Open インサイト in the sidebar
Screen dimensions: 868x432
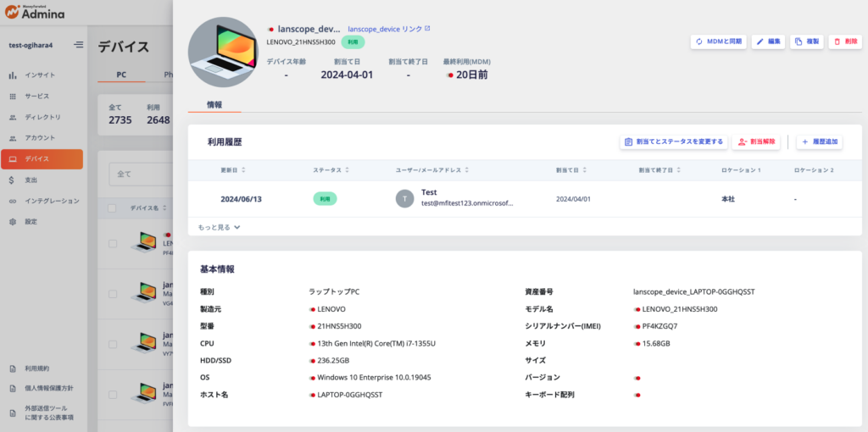(x=42, y=75)
